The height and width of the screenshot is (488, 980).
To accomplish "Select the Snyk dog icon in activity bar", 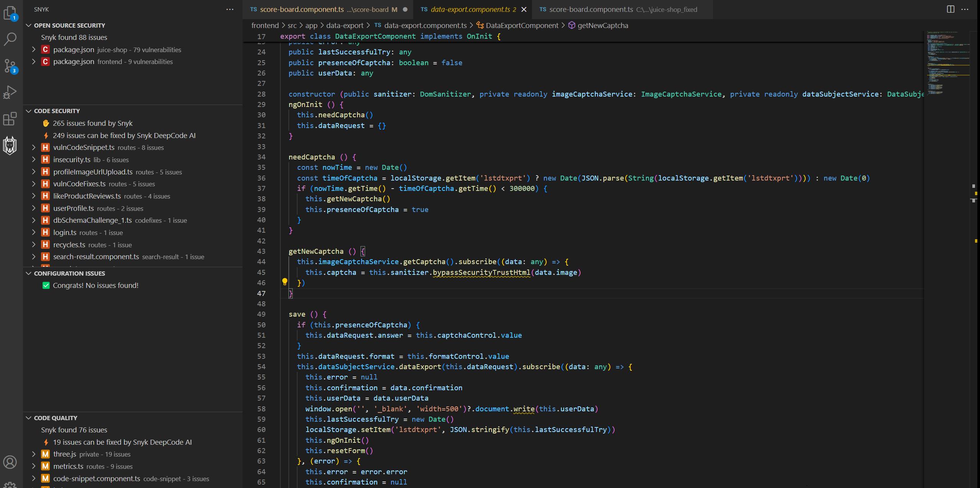I will (x=10, y=145).
